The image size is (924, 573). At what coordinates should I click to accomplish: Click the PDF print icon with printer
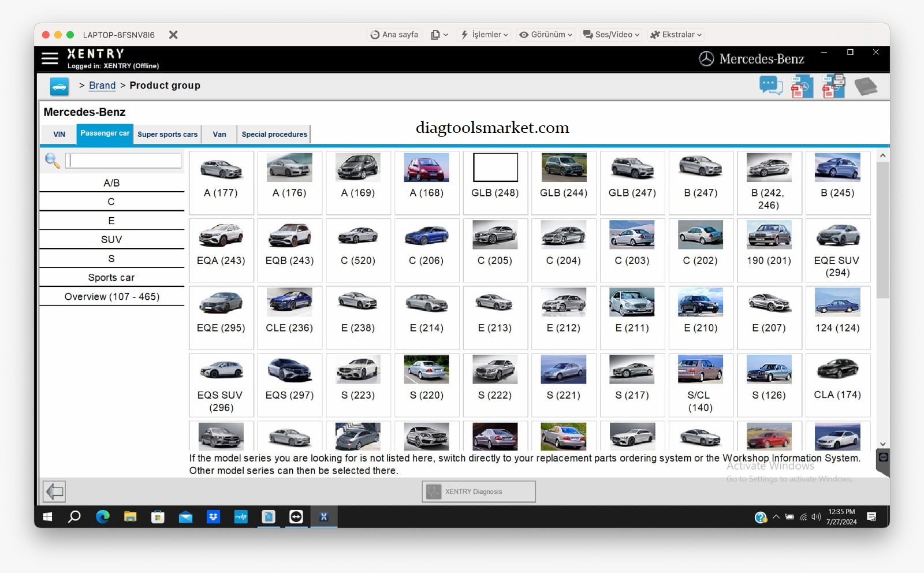833,87
